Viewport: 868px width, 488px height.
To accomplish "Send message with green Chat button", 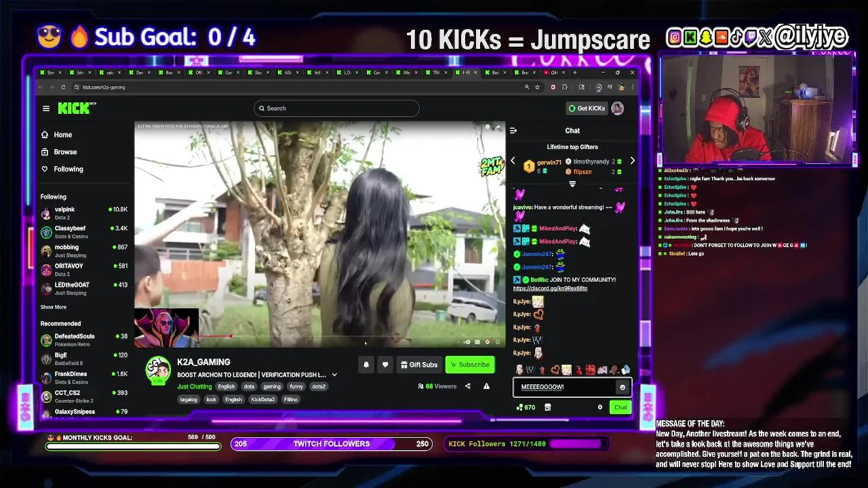I will [x=620, y=407].
